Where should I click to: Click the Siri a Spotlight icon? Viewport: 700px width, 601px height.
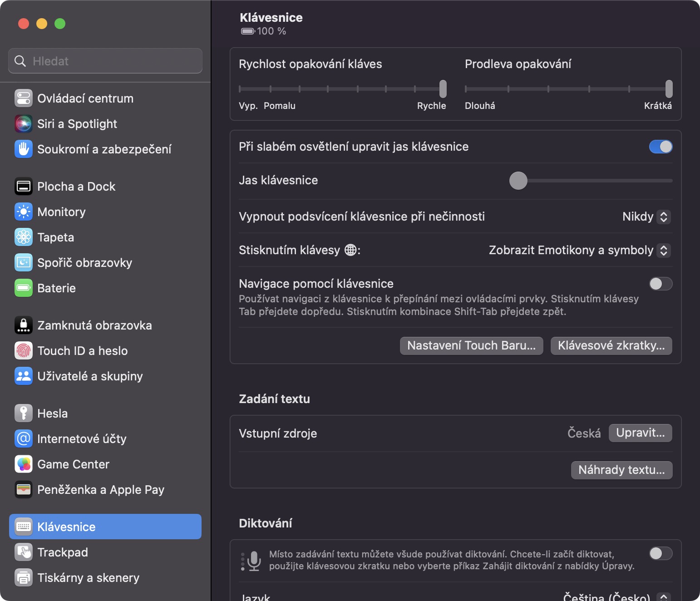(24, 123)
